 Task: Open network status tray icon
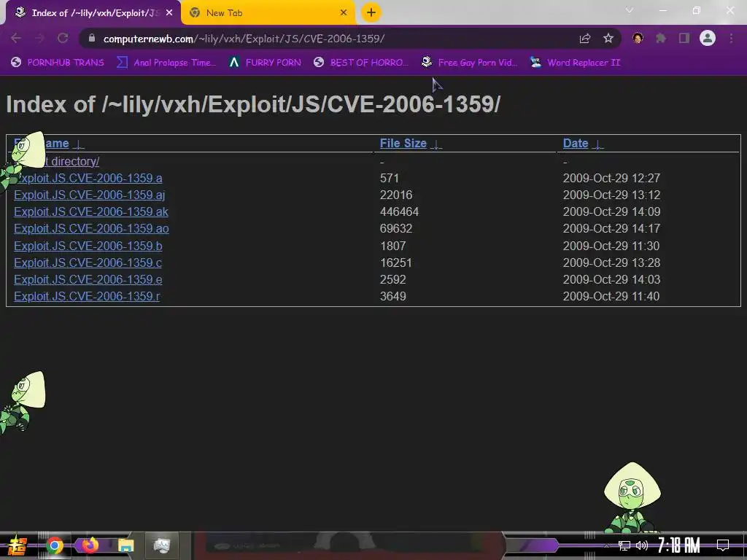click(624, 545)
